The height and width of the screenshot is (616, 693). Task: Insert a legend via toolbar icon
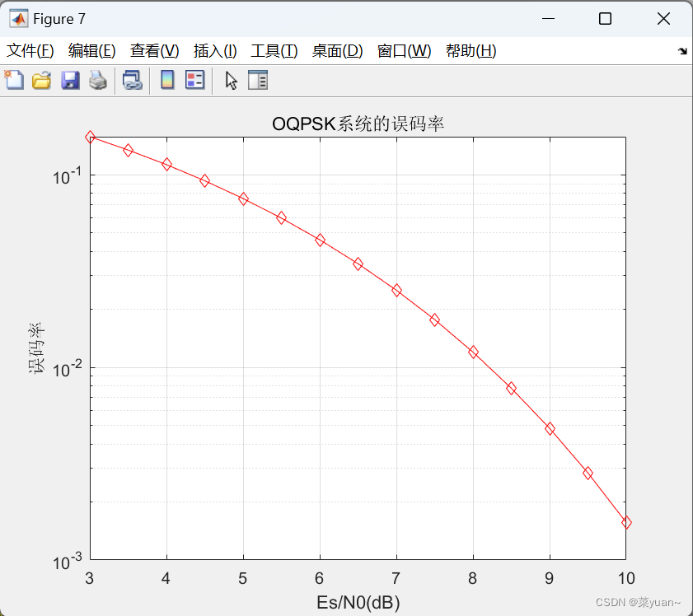[193, 80]
